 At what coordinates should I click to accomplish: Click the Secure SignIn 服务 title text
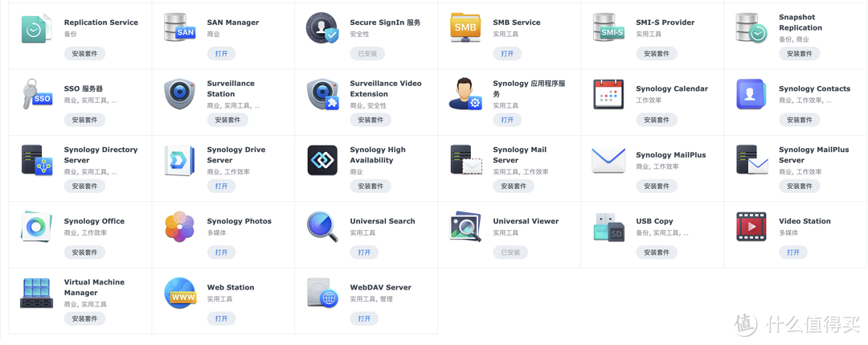click(385, 23)
